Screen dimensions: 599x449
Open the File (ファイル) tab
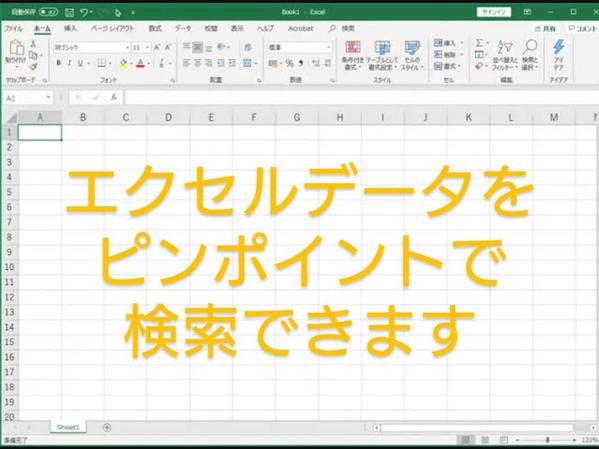click(x=13, y=28)
